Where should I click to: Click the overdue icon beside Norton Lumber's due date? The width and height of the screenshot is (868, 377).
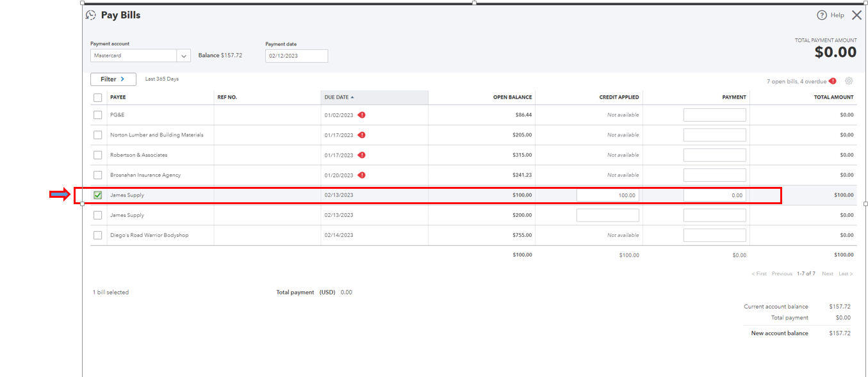pyautogui.click(x=361, y=134)
